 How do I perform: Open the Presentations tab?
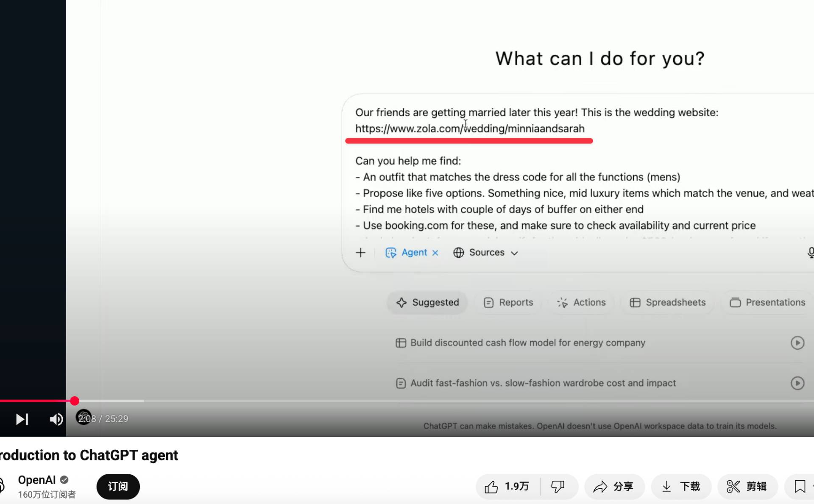[767, 302]
